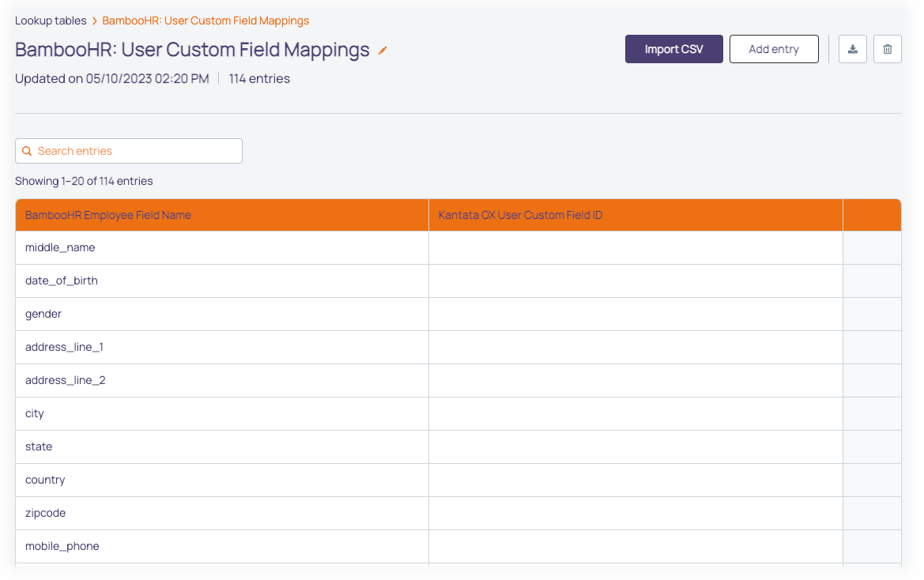Click the page title heading text
Viewport: 924px width, 580px height.
pyautogui.click(x=192, y=50)
